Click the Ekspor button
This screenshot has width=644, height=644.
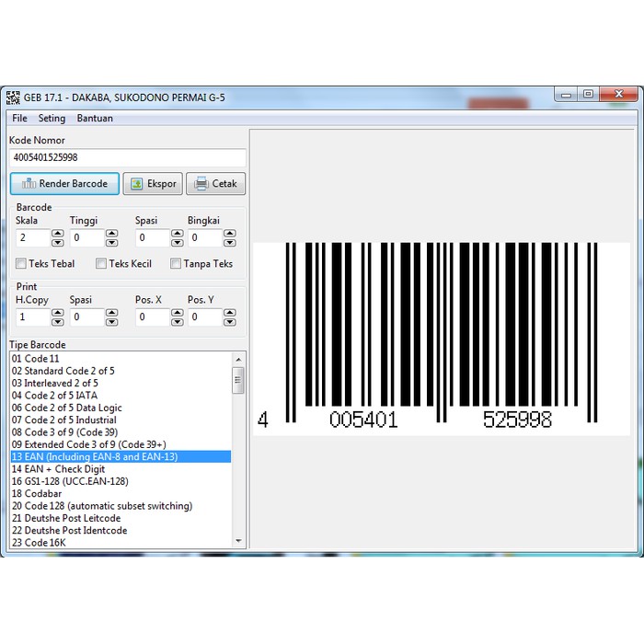153,184
